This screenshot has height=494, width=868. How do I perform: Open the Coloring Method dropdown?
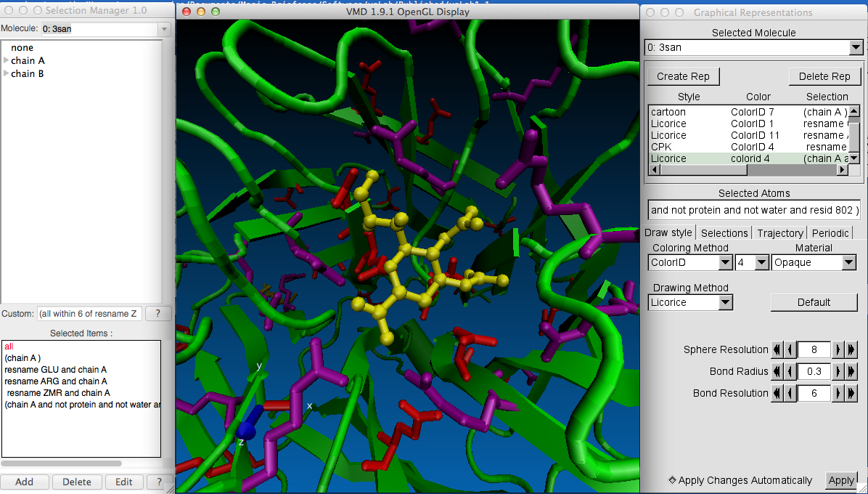(690, 262)
